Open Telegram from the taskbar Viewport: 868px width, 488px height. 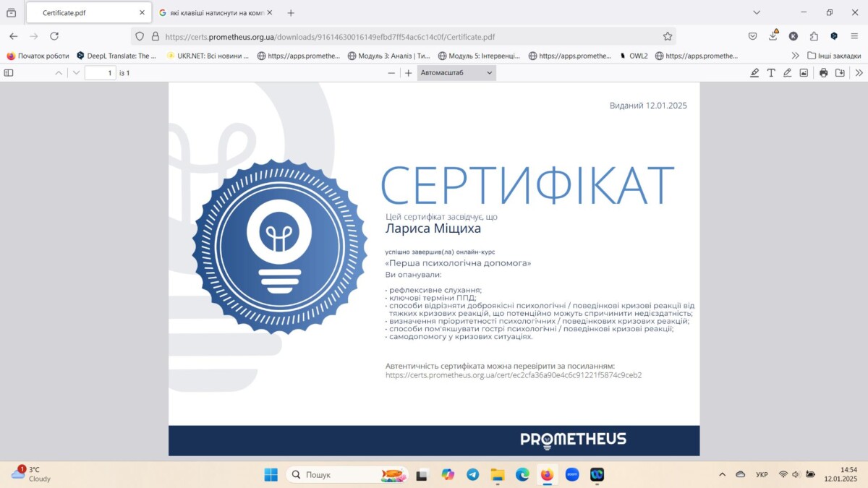tap(472, 475)
